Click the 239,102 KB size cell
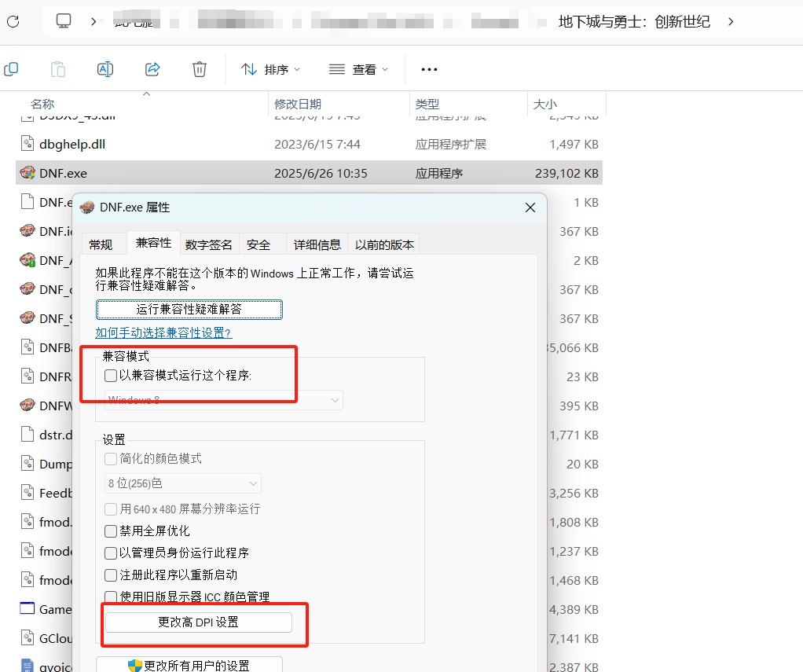The height and width of the screenshot is (672, 803). (x=566, y=174)
